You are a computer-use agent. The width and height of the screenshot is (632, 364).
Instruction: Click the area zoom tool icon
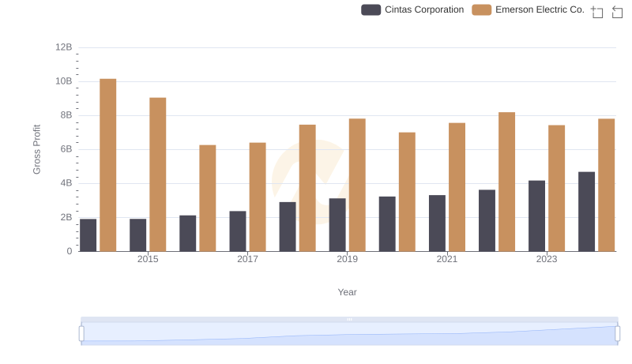tap(597, 12)
